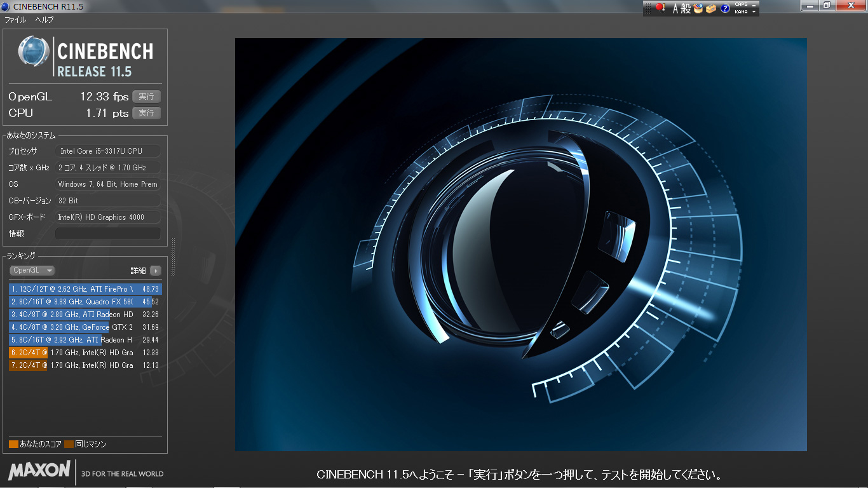The image size is (868, 488).
Task: Open the IME toolbox tools icon
Action: (711, 9)
